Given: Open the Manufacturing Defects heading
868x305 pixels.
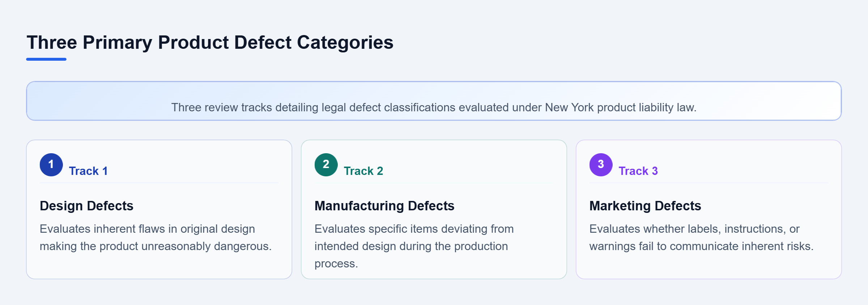Looking at the screenshot, I should [384, 206].
